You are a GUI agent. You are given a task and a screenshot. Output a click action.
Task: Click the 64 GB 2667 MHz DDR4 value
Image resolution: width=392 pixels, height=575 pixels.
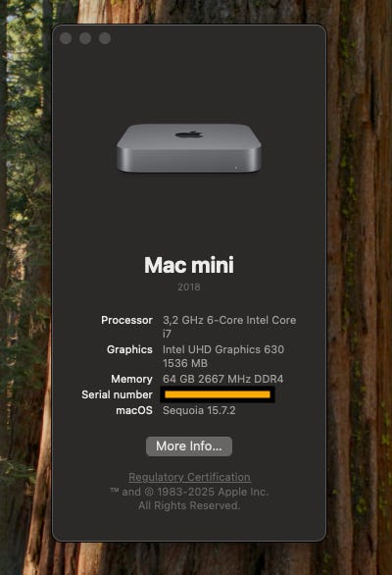(x=223, y=379)
